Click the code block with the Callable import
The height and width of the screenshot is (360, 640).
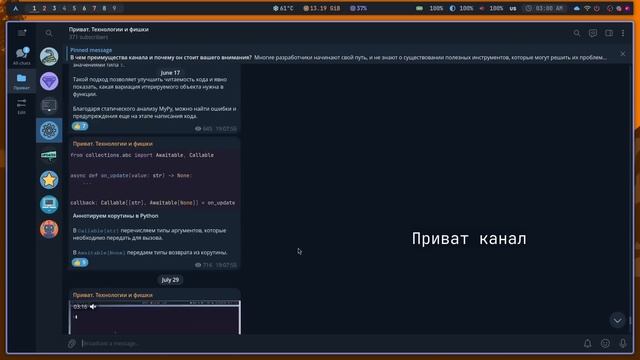click(x=154, y=179)
